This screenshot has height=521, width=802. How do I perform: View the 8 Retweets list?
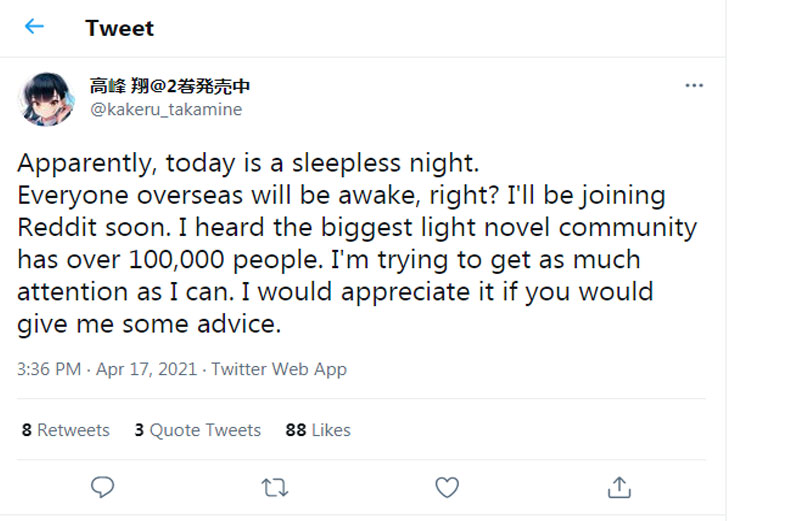tap(66, 430)
